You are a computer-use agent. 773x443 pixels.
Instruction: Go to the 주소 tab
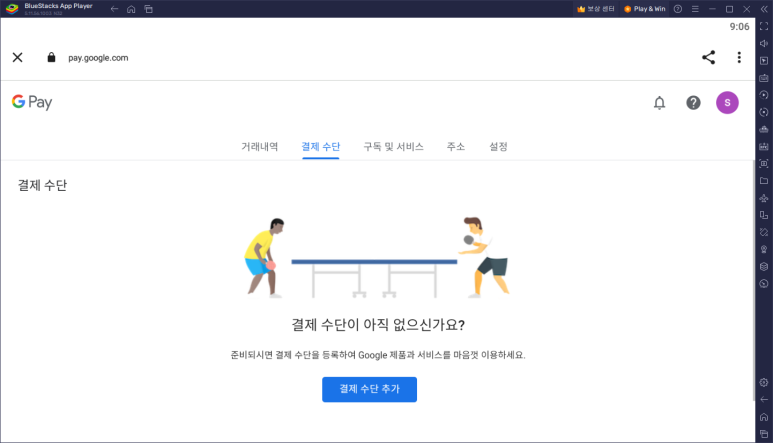pyautogui.click(x=456, y=146)
